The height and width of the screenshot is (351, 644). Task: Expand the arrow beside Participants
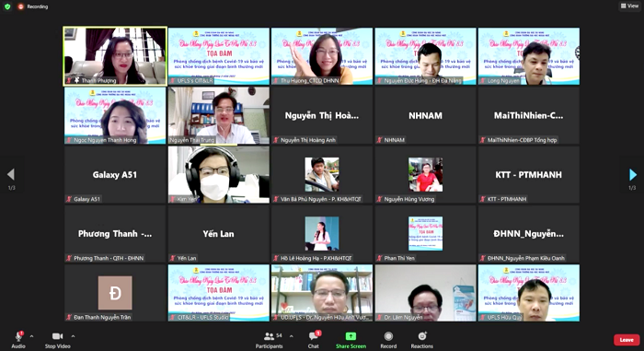[x=292, y=336]
